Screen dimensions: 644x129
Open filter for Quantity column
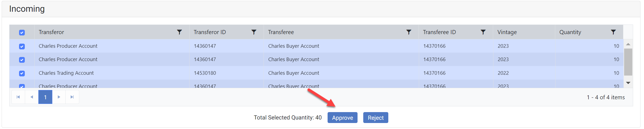tap(613, 32)
